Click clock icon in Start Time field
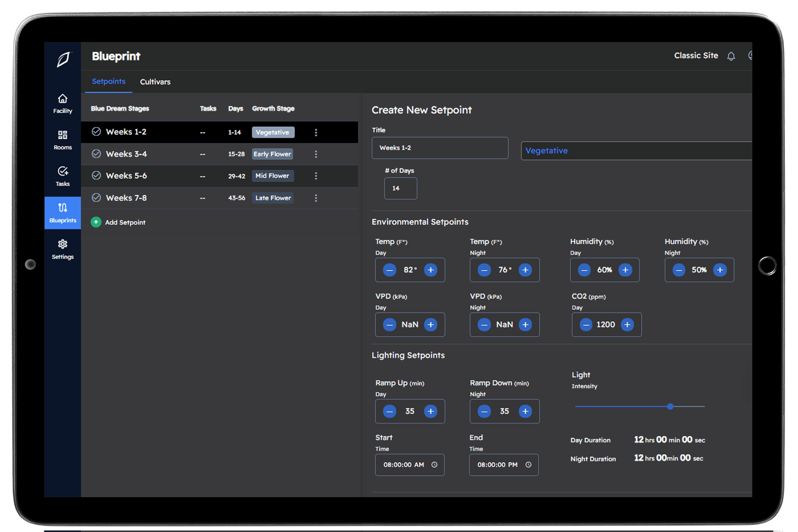Viewport: 798px width, 532px height. coord(435,465)
